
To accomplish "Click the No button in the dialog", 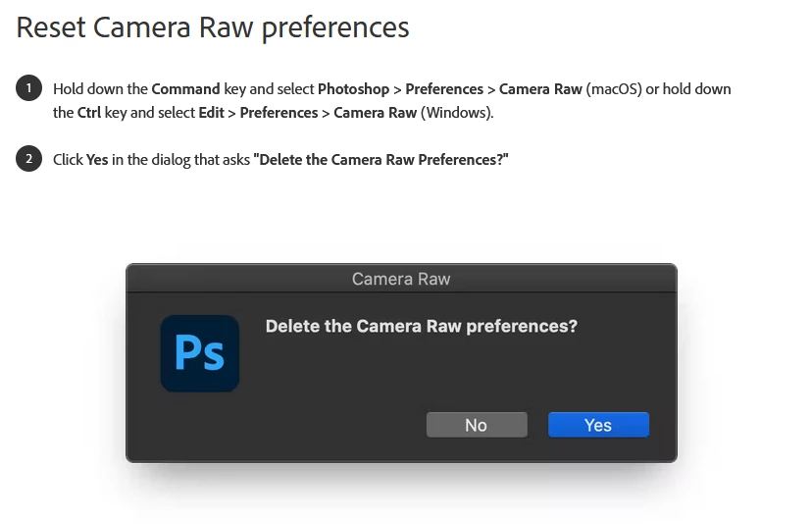I will pos(477,425).
